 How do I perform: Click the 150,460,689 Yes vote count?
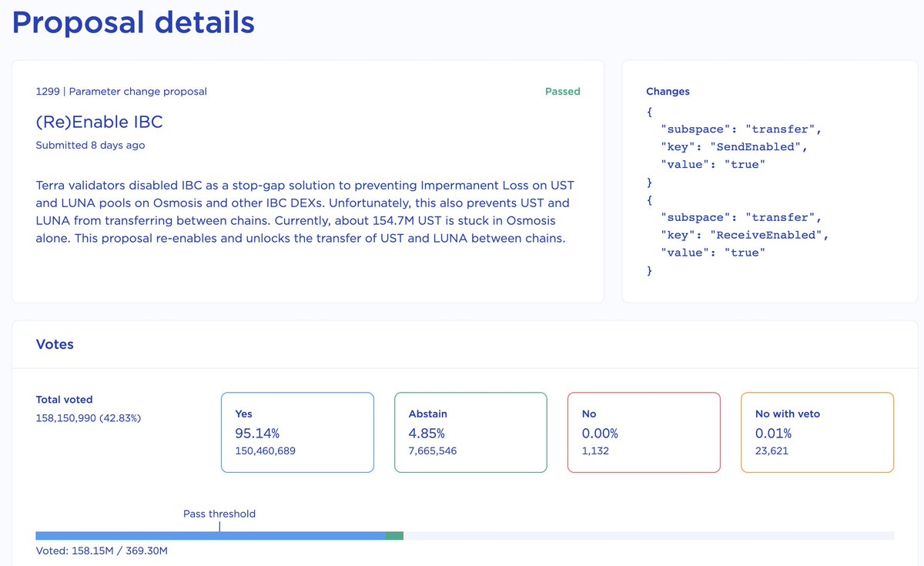pyautogui.click(x=265, y=450)
